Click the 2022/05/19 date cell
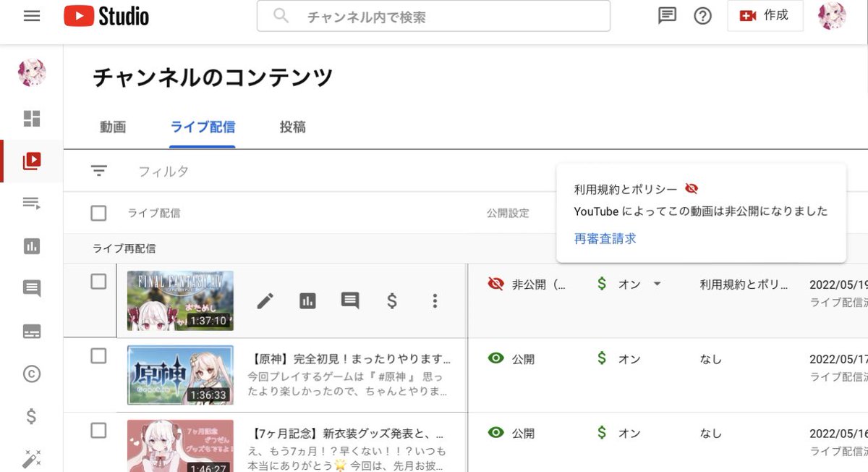 [838, 285]
